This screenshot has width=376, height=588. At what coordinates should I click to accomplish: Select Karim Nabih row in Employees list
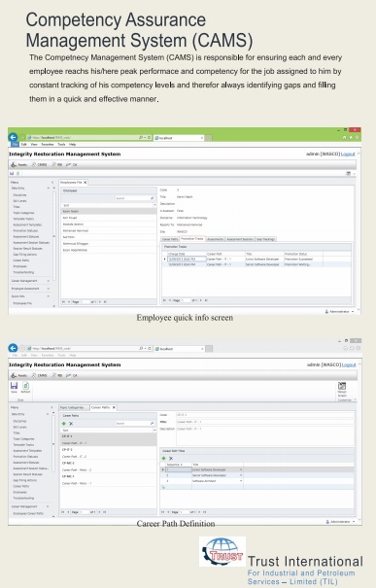[109, 211]
